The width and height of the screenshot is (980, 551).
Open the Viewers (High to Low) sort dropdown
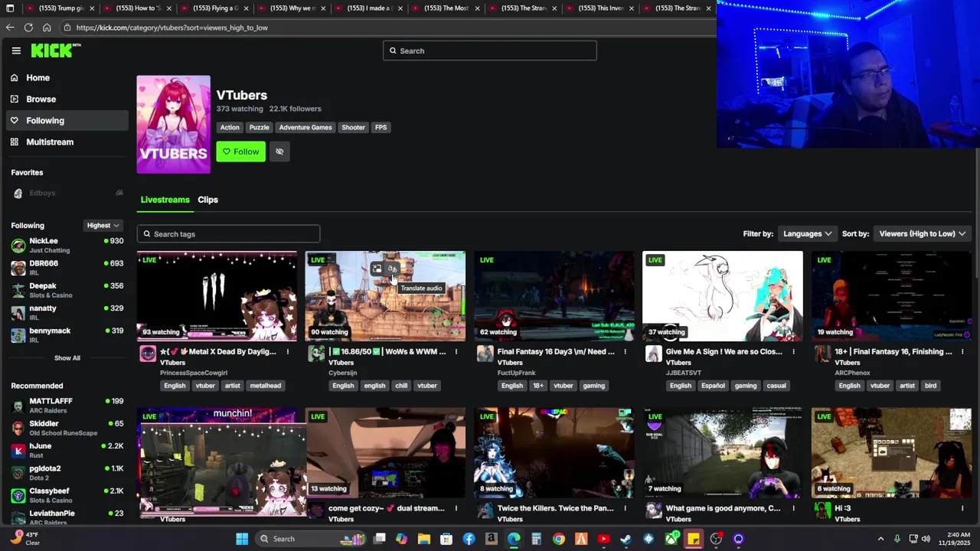click(x=922, y=233)
